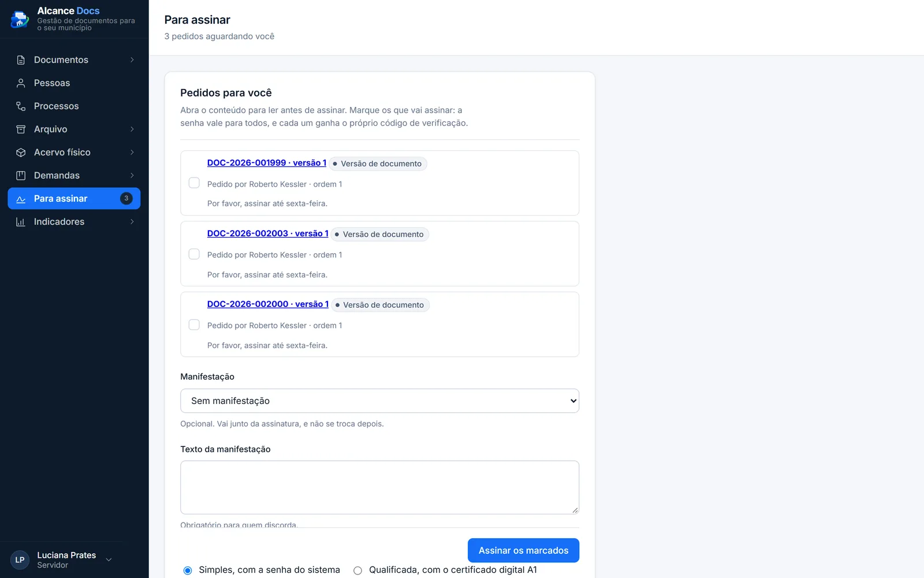Screen dimensions: 924x578
Task: Click the pending count badge 3
Action: [126, 198]
